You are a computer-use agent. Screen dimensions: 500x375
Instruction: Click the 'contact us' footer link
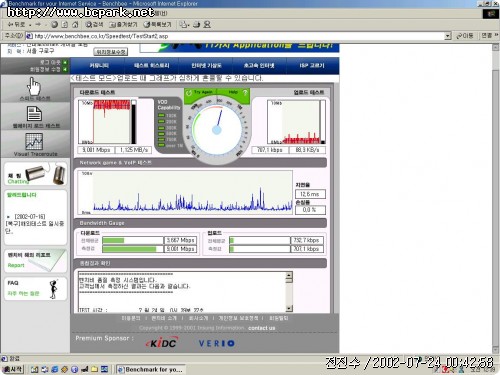(x=262, y=328)
